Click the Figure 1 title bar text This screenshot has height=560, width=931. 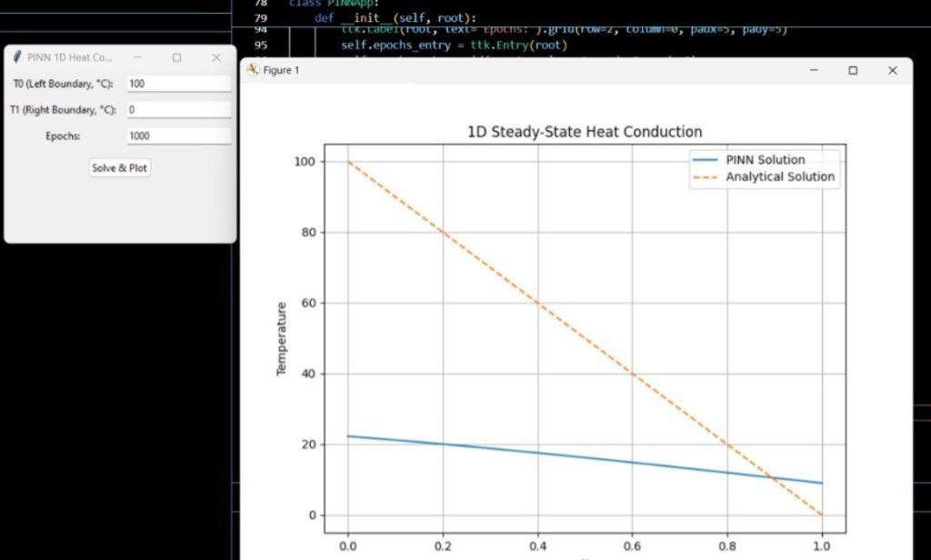281,71
